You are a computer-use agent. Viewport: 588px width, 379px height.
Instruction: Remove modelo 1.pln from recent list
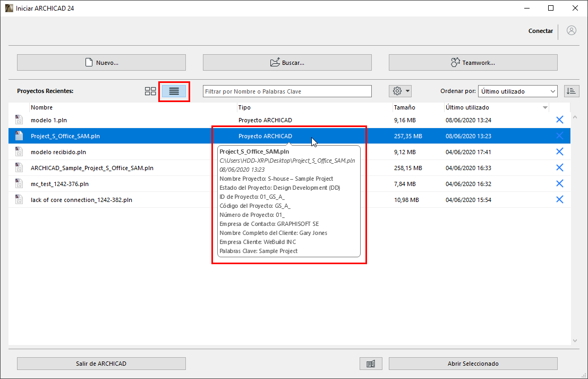(x=559, y=120)
